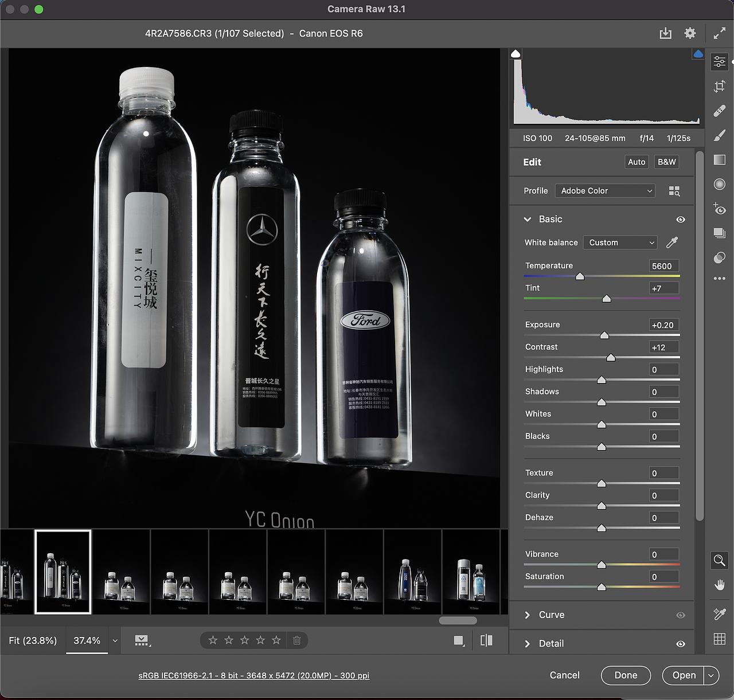Set rating to one star
This screenshot has height=700, width=734.
213,640
